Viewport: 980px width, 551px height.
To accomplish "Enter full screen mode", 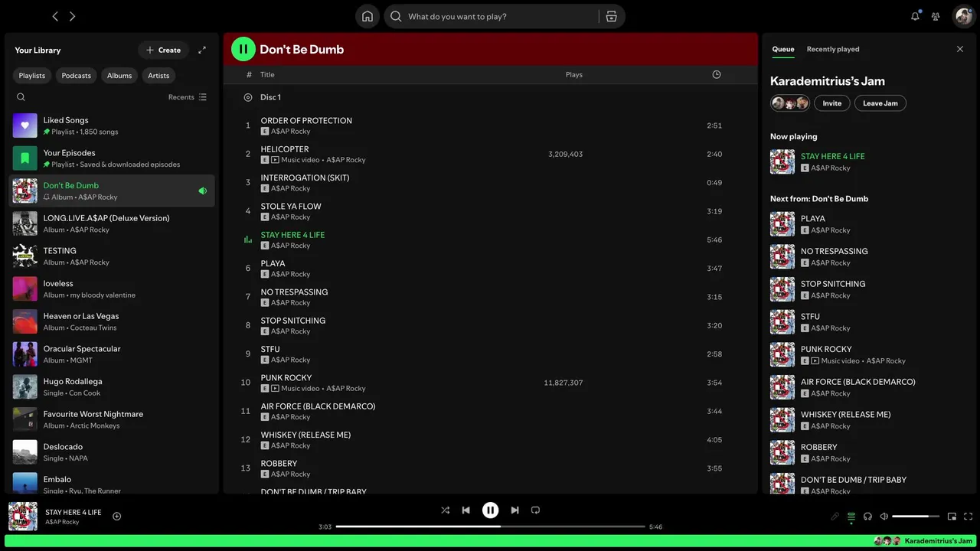I will click(x=968, y=517).
